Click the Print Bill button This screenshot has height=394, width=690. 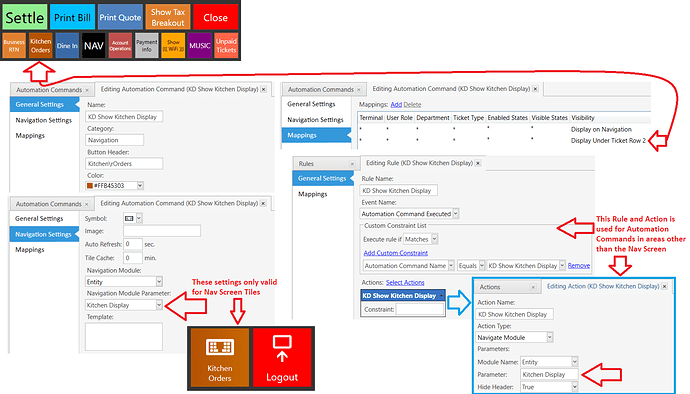tap(72, 17)
